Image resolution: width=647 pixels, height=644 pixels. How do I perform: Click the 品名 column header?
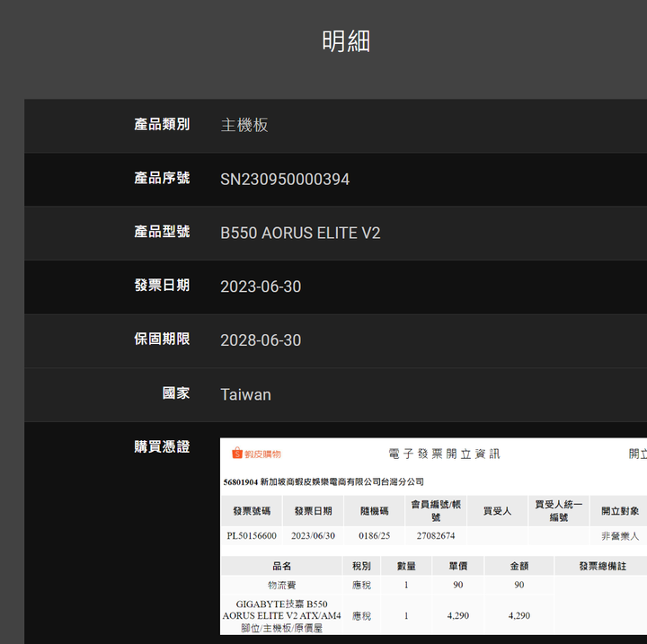(282, 566)
